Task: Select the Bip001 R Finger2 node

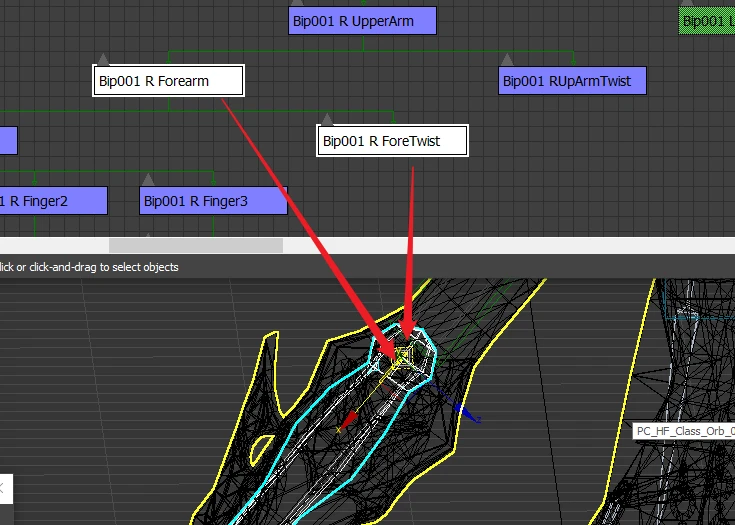Action: pos(53,201)
